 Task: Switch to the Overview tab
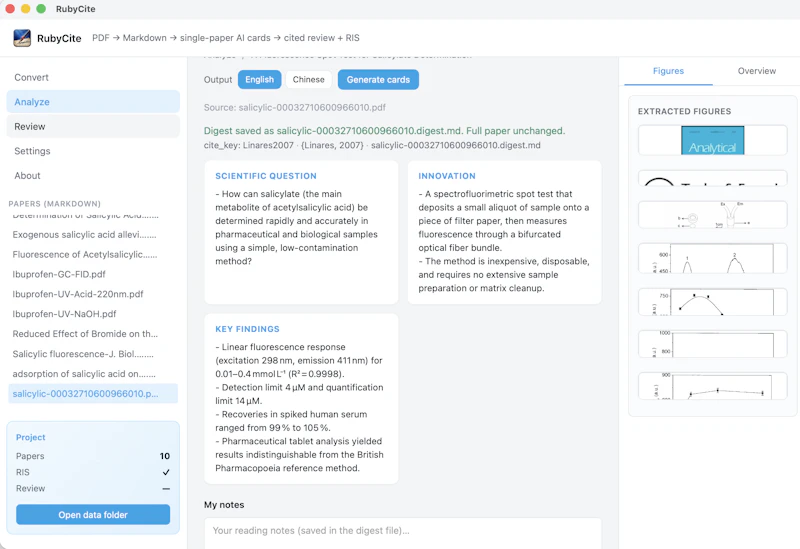[757, 71]
